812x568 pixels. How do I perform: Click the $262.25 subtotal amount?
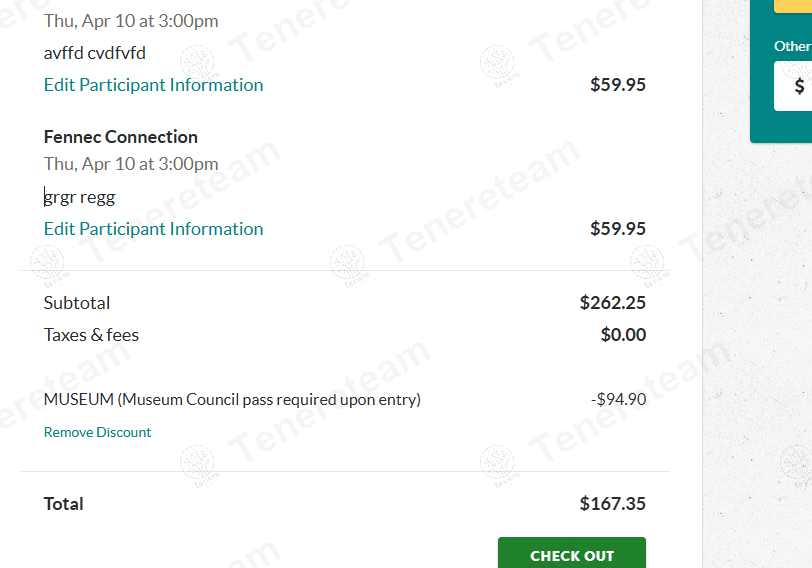point(612,303)
